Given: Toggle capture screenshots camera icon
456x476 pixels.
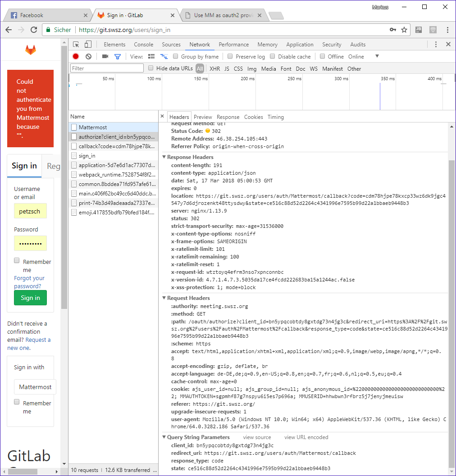Looking at the screenshot, I should point(105,56).
